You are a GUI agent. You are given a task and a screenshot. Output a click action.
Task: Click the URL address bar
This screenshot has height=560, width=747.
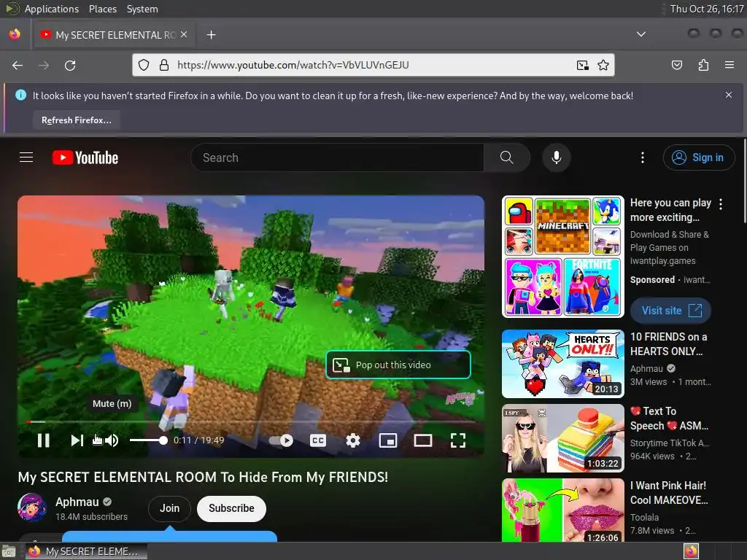[373, 65]
